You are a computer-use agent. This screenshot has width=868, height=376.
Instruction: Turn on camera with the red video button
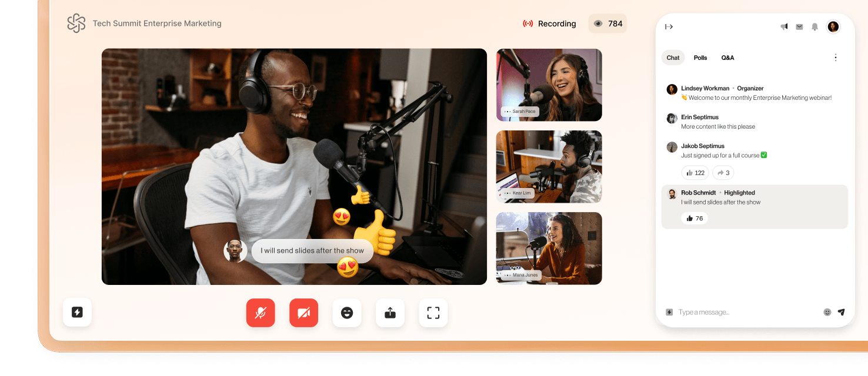coord(303,313)
